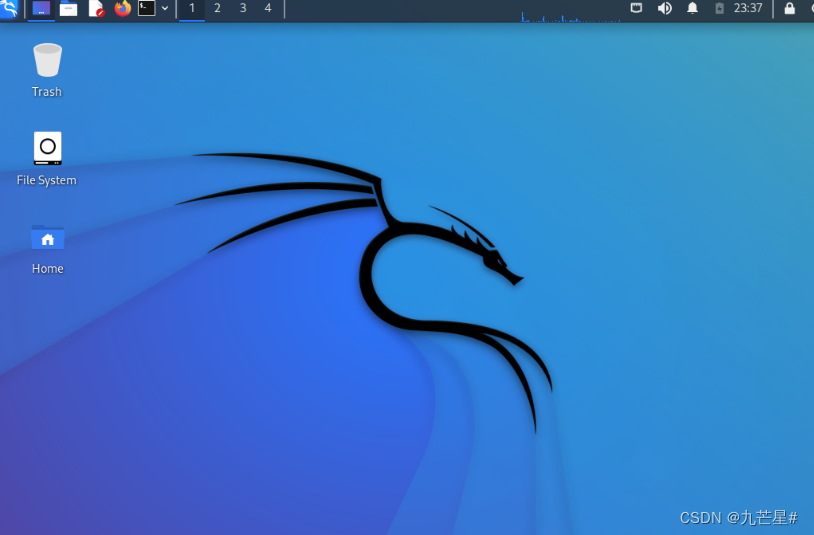Open the power manager battery icon
This screenshot has height=535, width=814.
click(720, 8)
